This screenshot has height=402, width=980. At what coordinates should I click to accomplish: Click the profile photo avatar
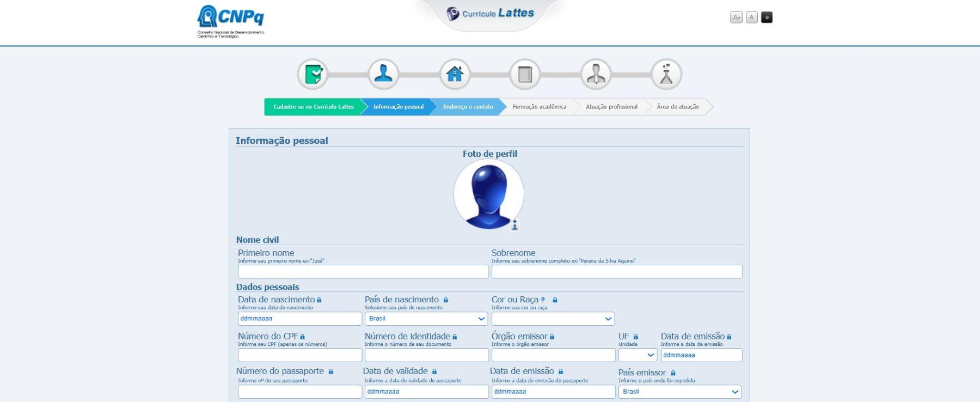coord(488,194)
